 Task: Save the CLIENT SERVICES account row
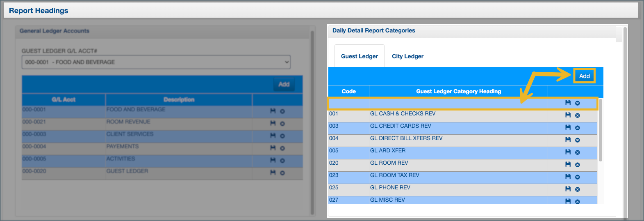pyautogui.click(x=273, y=136)
